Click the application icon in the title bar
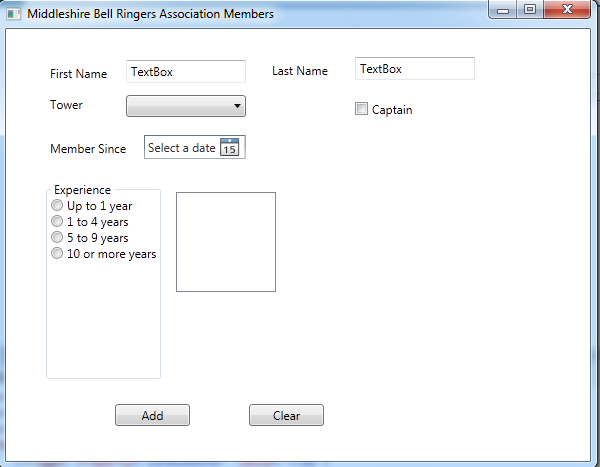This screenshot has width=600, height=467. tap(13, 15)
